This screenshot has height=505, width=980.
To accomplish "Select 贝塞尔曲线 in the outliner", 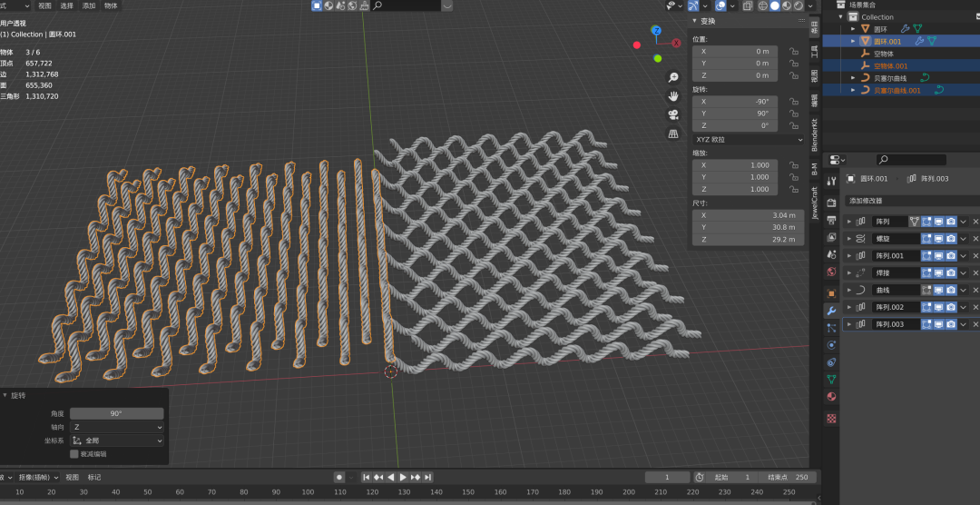I will 889,78.
